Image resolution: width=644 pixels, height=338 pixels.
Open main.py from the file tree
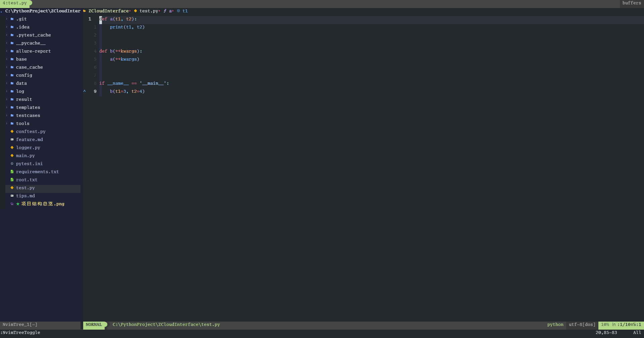[x=25, y=156]
